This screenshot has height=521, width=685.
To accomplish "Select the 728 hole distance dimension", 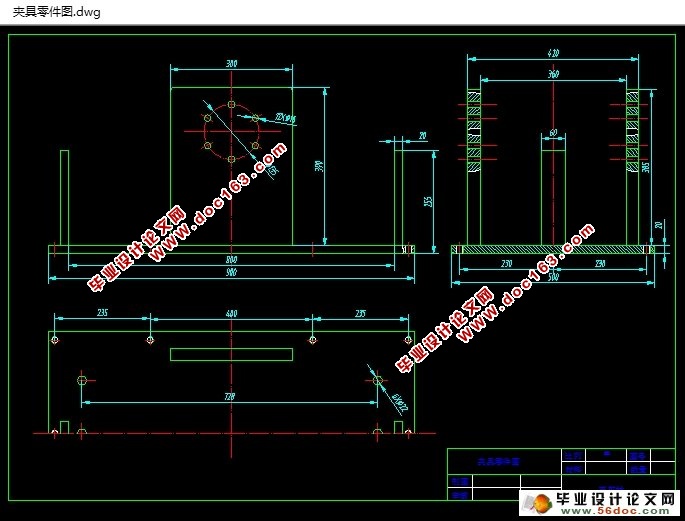I will (230, 397).
